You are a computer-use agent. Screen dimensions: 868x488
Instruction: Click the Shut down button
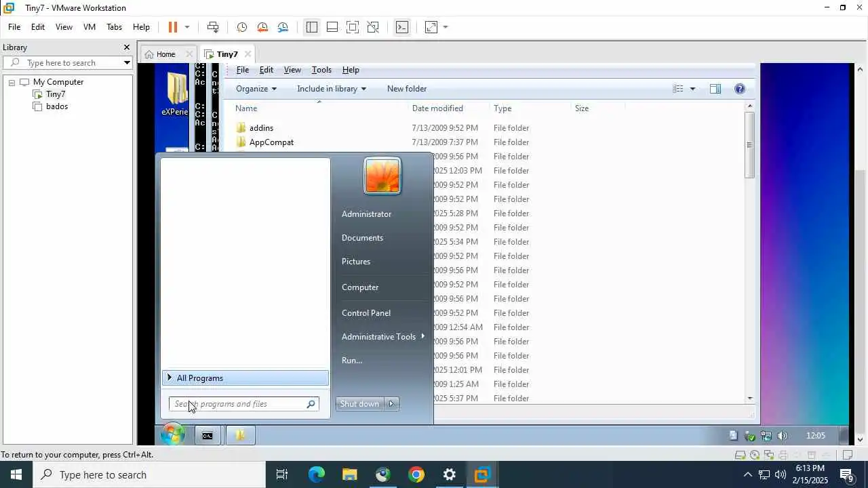coord(359,404)
